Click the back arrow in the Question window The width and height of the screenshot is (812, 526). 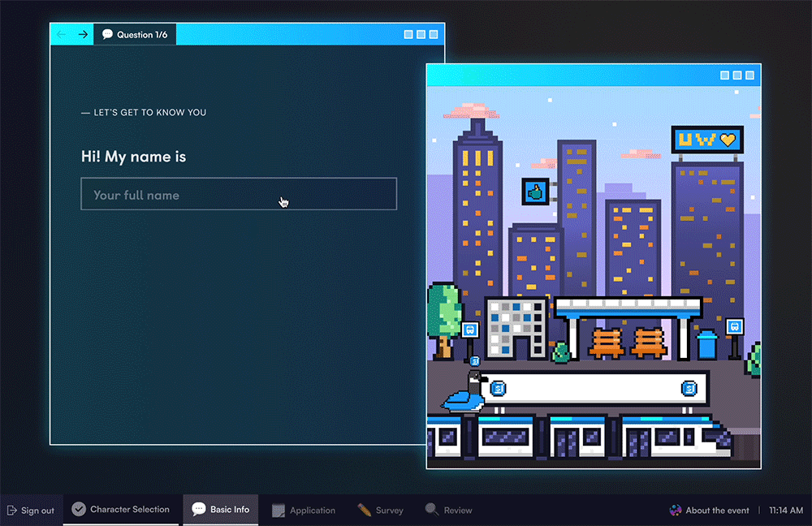(61, 34)
